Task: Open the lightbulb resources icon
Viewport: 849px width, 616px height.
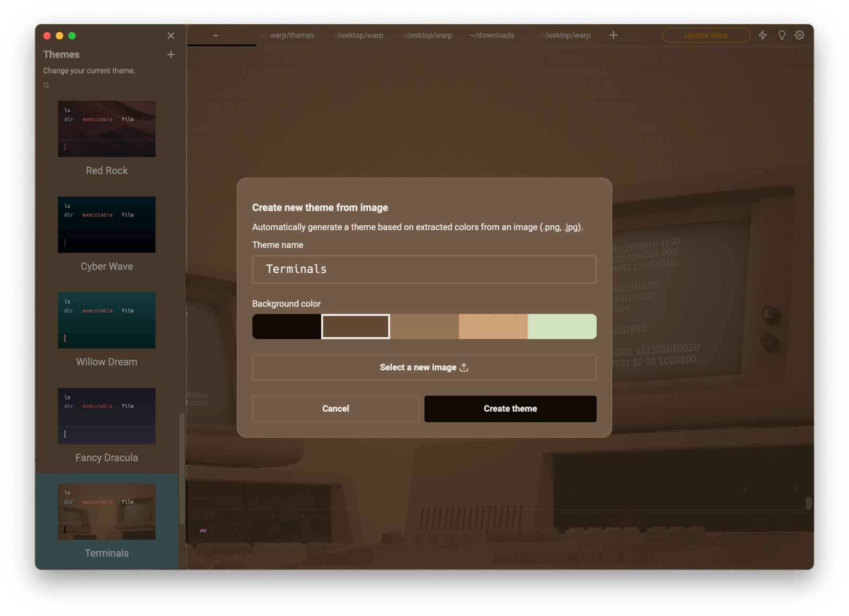Action: pos(782,35)
